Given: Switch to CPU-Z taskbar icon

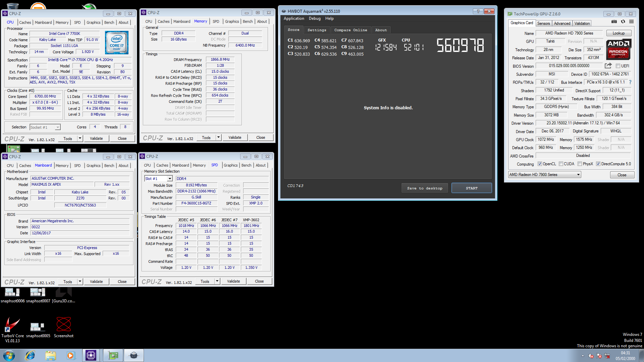Looking at the screenshot, I should click(91, 355).
